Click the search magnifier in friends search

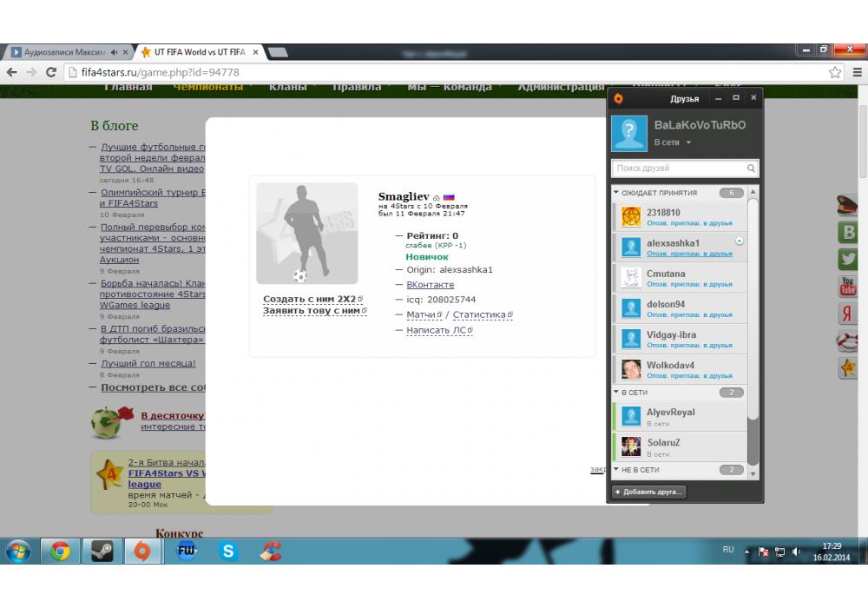(x=751, y=169)
